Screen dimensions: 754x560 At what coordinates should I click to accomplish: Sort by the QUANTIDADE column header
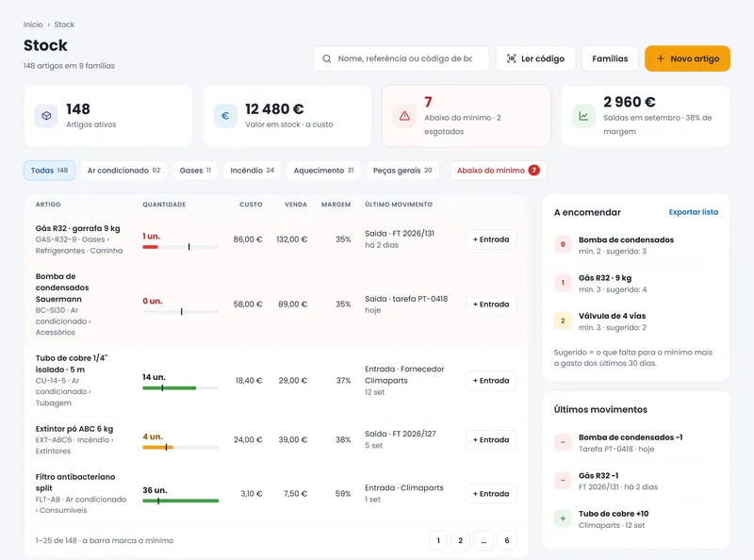(164, 205)
